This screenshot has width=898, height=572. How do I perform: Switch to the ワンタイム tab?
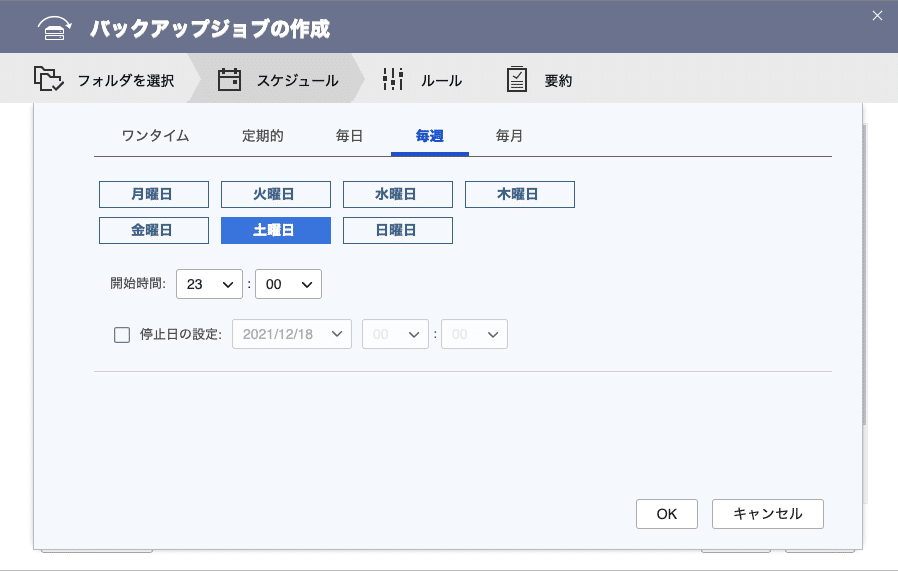pos(155,136)
